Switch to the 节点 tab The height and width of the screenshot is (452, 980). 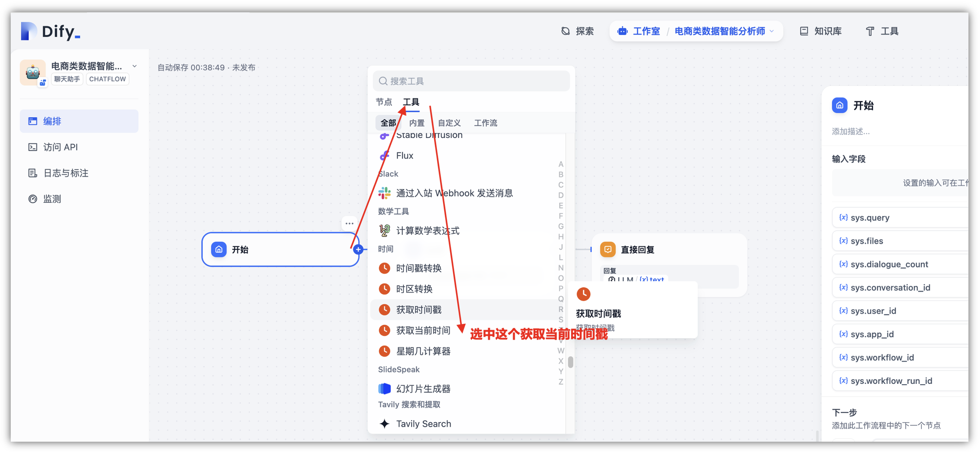coord(383,102)
